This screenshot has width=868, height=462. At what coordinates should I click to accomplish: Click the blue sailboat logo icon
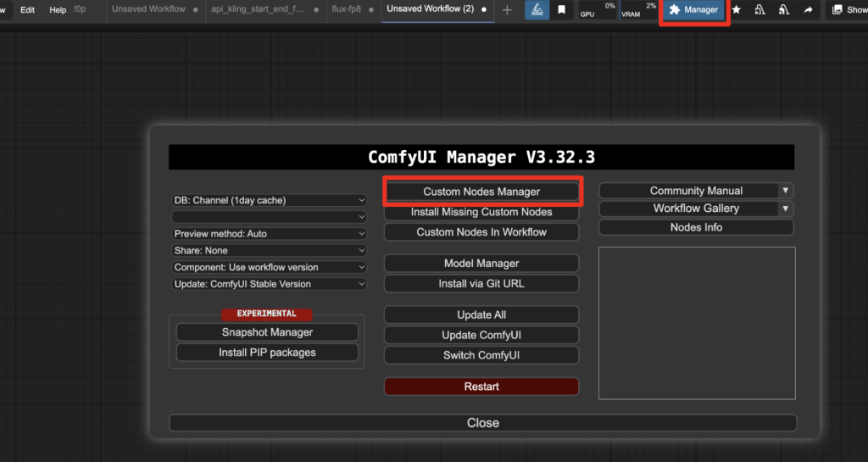coord(537,10)
